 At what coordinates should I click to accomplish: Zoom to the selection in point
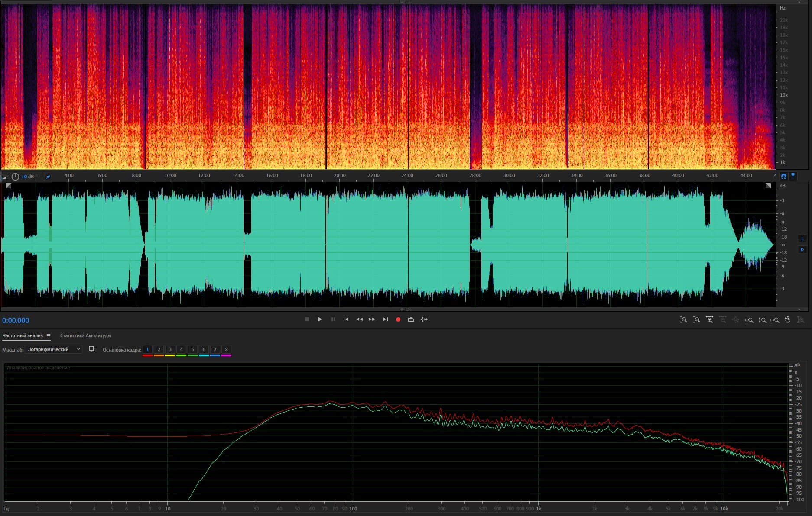point(749,320)
